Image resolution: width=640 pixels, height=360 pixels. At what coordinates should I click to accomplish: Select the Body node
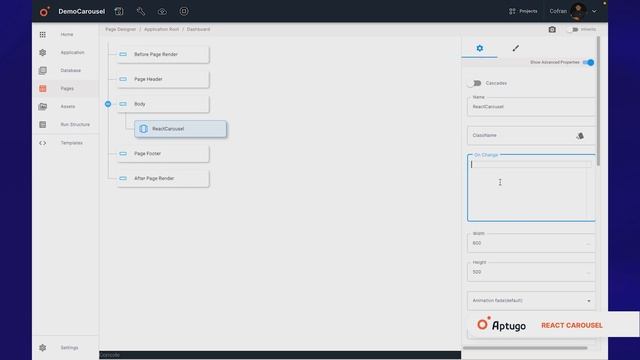point(163,104)
